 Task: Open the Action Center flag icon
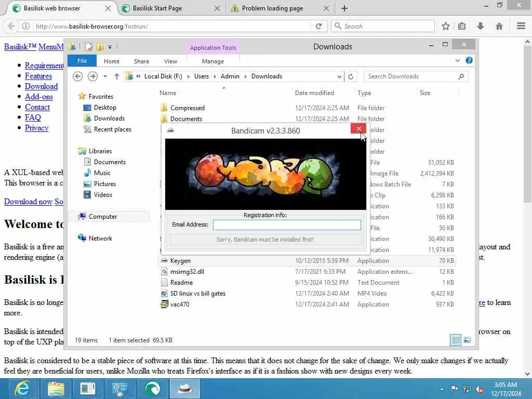pos(454,389)
